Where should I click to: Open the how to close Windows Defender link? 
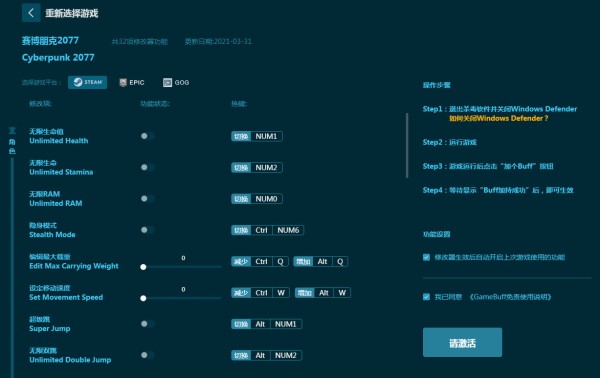coord(499,119)
